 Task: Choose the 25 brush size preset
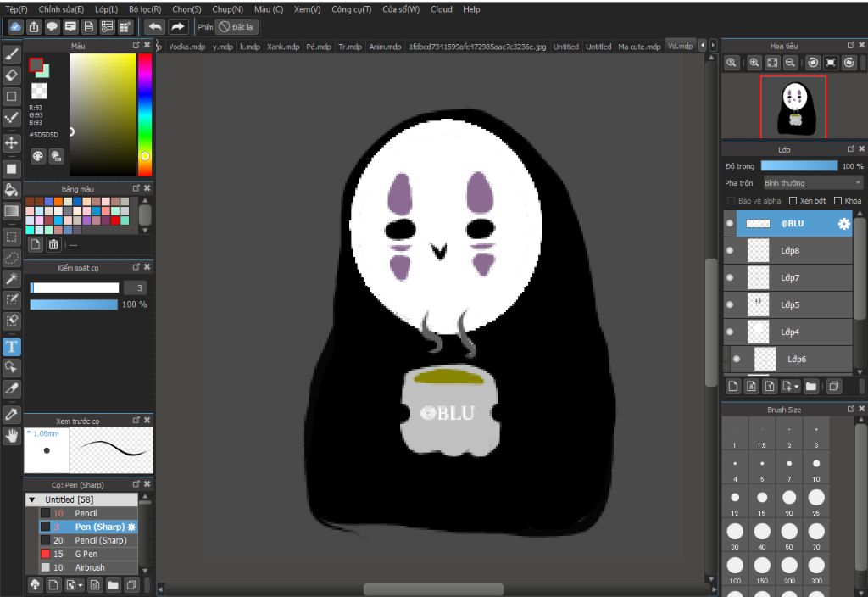tap(816, 502)
